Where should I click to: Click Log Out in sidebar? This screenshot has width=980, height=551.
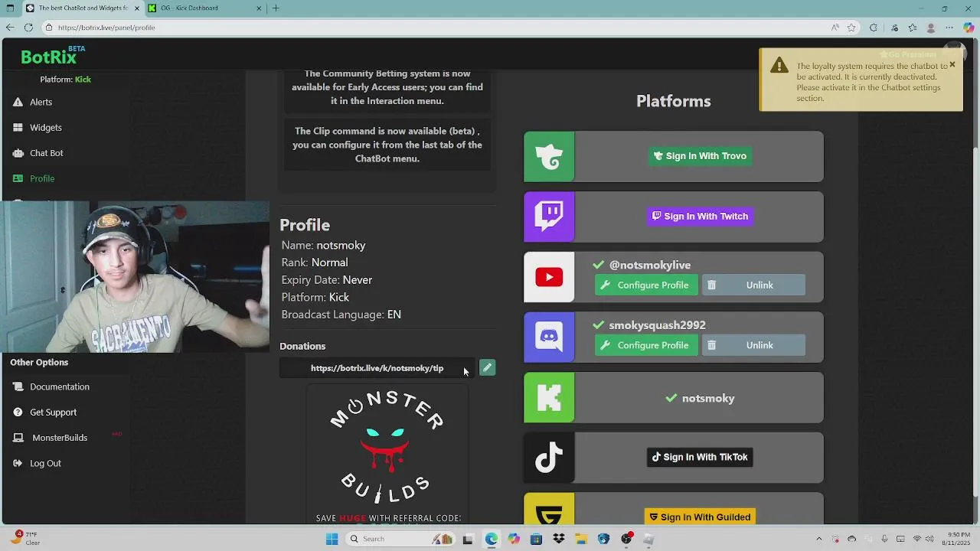(45, 463)
